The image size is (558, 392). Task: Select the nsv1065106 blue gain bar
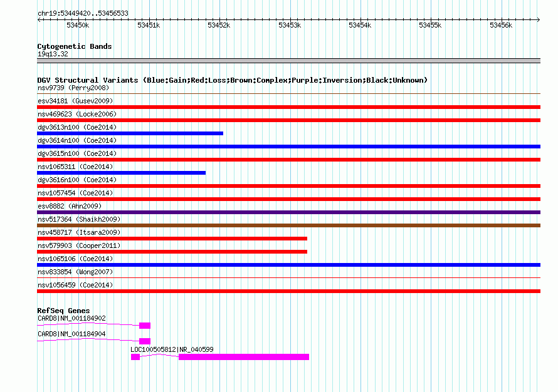tap(288, 265)
